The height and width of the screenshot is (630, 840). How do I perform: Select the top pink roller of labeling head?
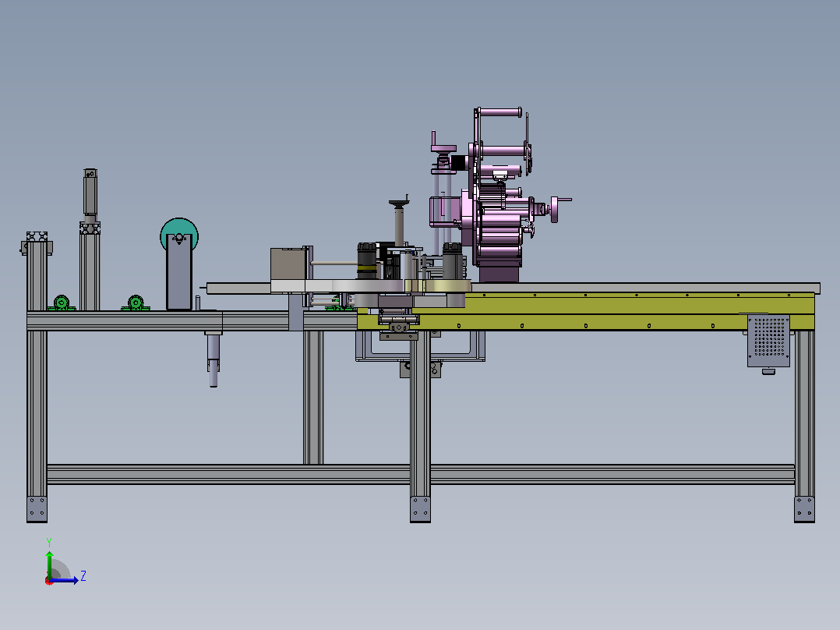point(499,112)
